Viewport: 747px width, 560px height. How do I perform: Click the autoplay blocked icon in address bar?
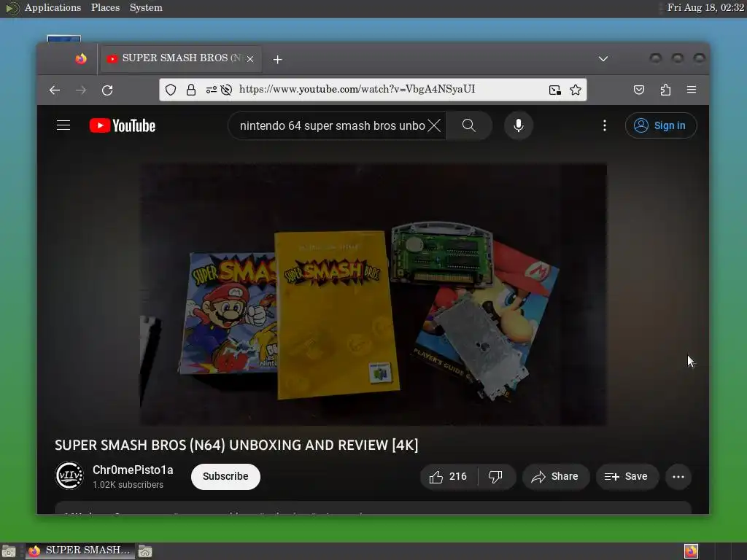[226, 90]
